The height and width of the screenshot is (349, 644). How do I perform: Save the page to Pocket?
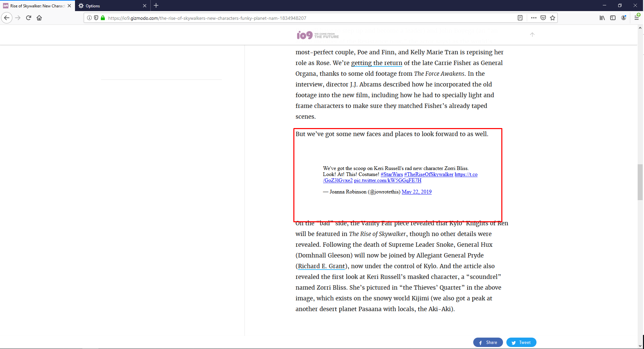coord(543,18)
